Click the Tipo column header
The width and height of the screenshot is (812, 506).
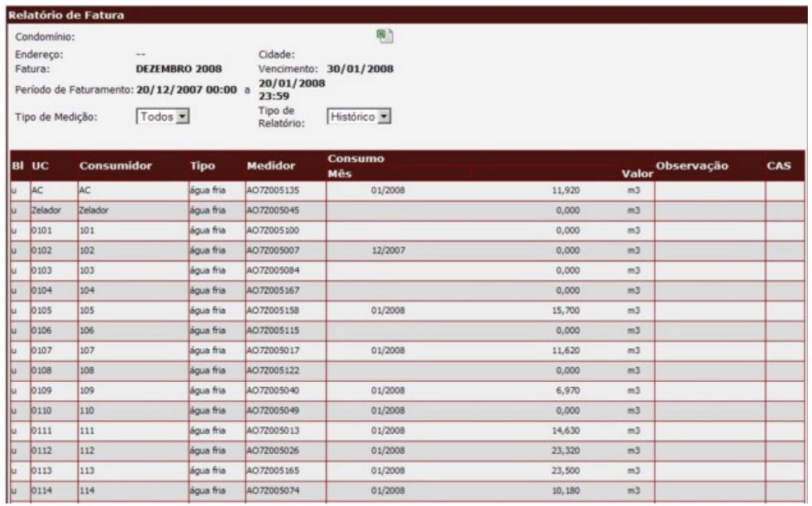point(203,165)
